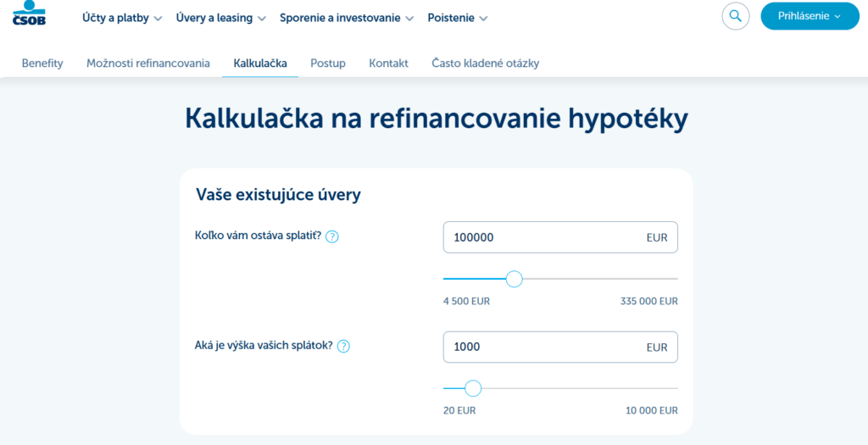868x445 pixels.
Task: Click the remaining loan amount slider handle
Action: (514, 279)
